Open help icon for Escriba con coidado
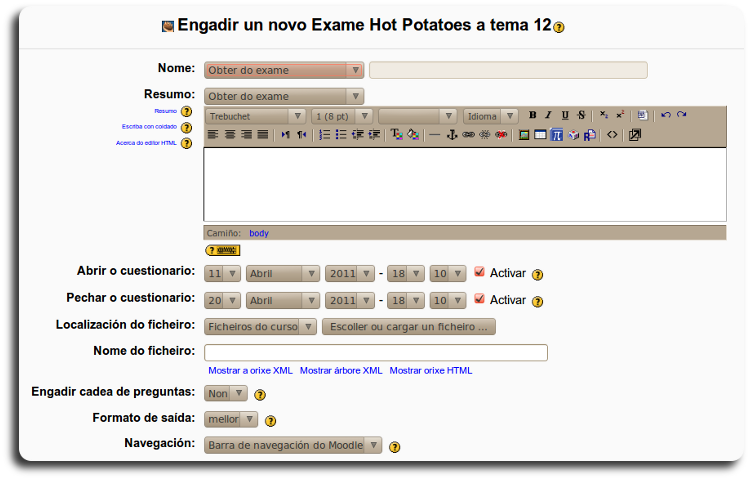The width and height of the screenshot is (750, 480). (187, 127)
